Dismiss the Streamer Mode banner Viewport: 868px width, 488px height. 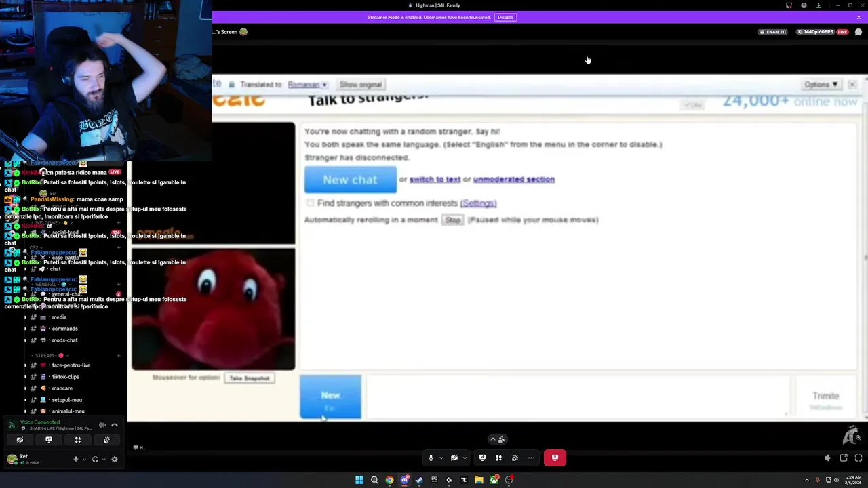click(x=859, y=17)
